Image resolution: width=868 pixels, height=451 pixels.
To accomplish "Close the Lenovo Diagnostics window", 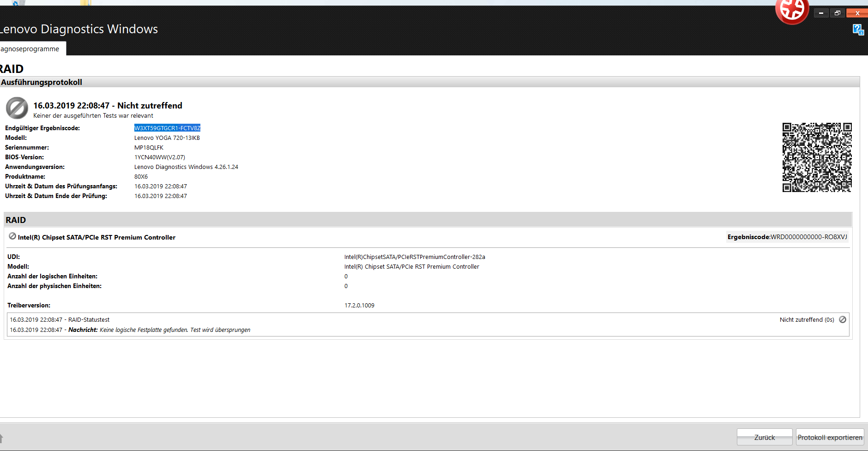I will [857, 13].
